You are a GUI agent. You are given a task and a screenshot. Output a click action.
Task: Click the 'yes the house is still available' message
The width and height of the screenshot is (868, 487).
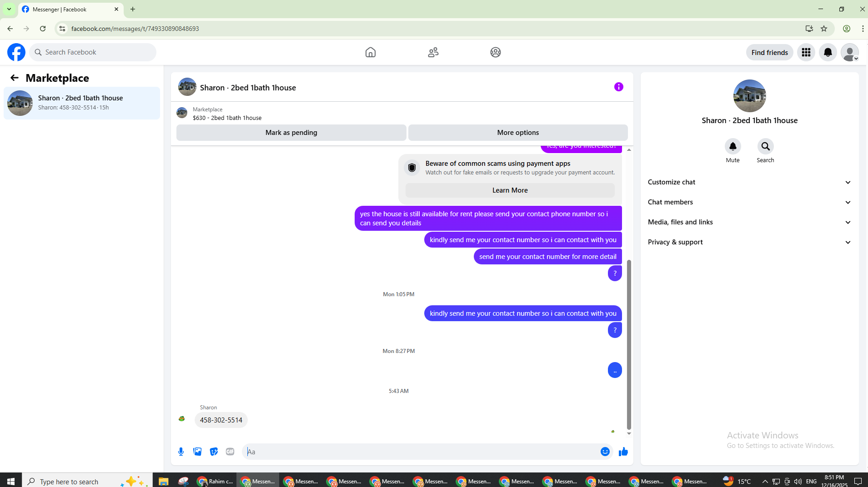(488, 219)
